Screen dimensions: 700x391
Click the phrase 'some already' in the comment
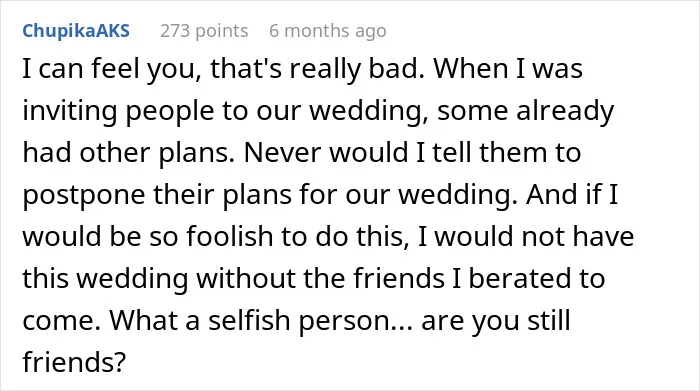(525, 111)
